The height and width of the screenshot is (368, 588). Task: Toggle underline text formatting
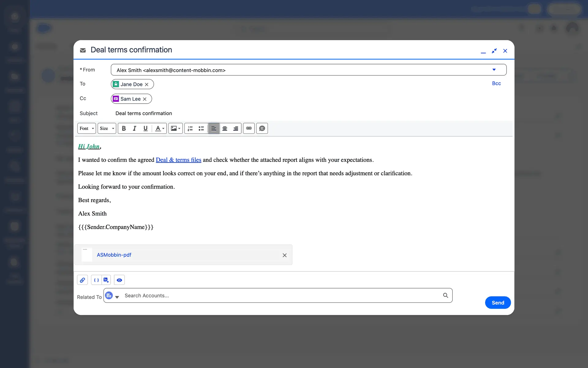tap(145, 128)
